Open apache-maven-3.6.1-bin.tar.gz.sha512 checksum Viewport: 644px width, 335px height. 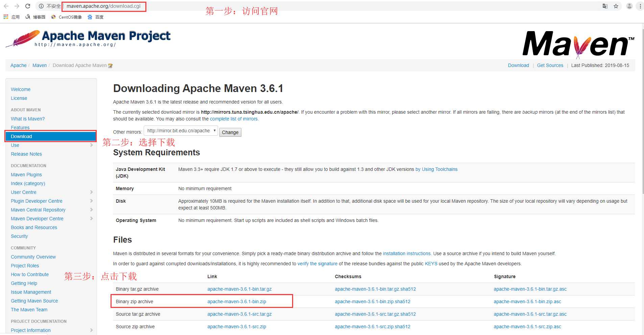click(x=375, y=289)
